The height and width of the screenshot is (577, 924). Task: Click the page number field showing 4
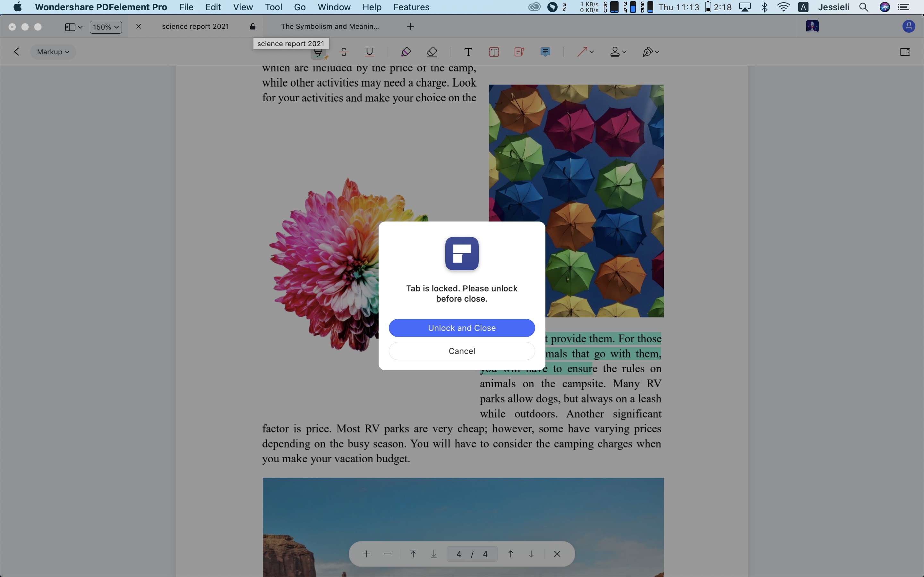459,554
